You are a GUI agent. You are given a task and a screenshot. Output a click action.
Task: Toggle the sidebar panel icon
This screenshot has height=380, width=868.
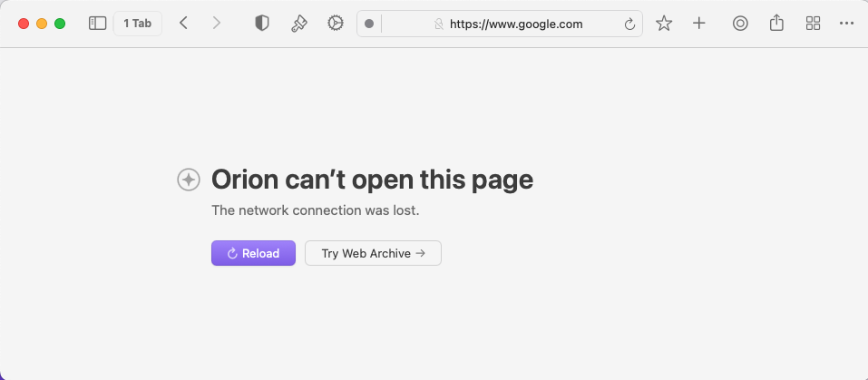click(97, 24)
